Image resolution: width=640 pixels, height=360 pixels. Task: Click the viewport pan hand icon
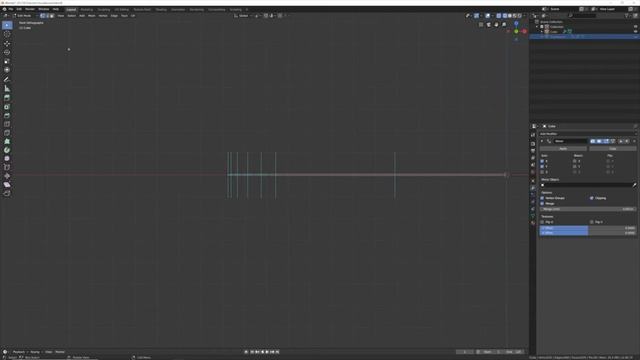point(496,25)
